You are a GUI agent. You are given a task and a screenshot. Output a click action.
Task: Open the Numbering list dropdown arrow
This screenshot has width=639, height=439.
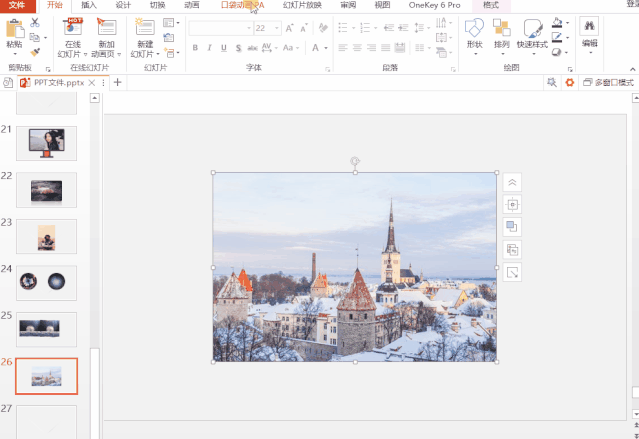click(x=376, y=28)
